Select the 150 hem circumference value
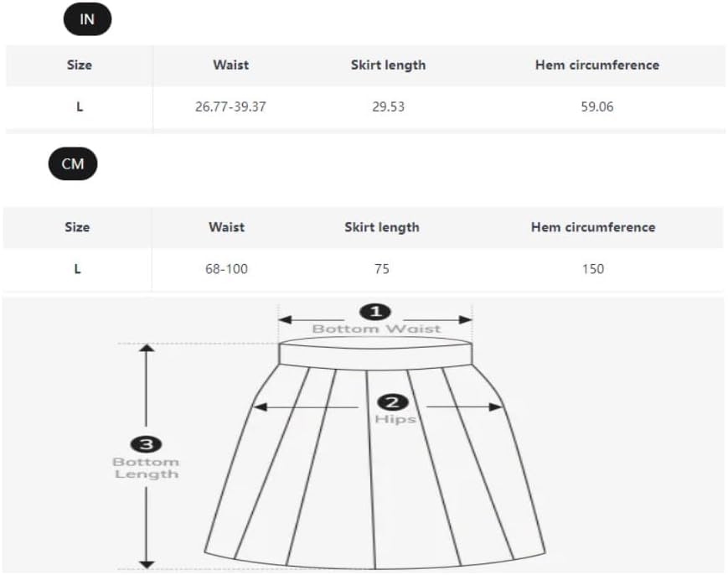This screenshot has height=575, width=728. point(592,269)
